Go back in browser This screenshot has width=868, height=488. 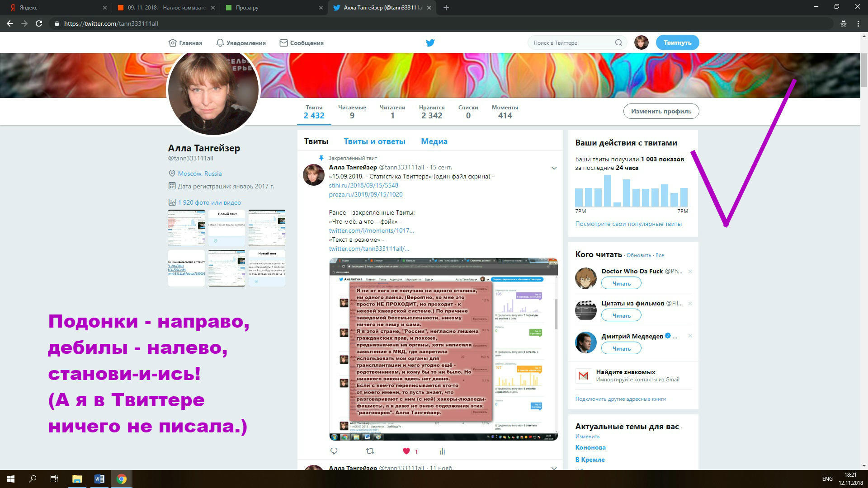tap(10, 23)
